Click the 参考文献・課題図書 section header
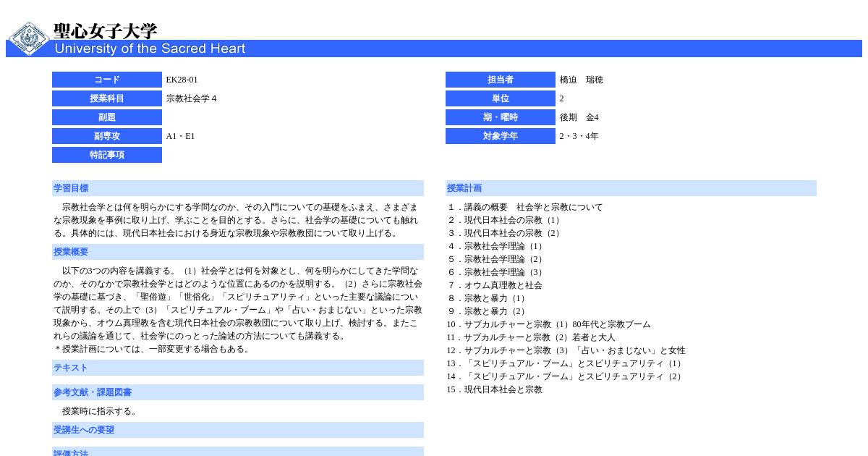The width and height of the screenshot is (868, 456). coord(238,392)
